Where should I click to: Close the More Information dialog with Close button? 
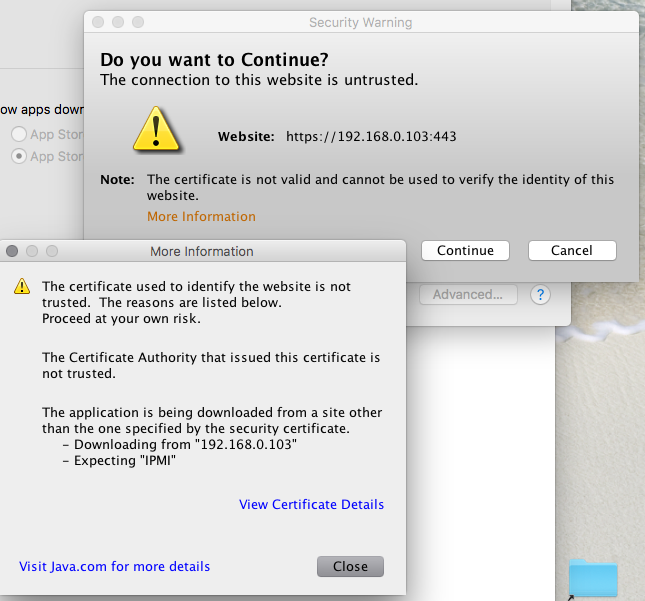pos(350,567)
